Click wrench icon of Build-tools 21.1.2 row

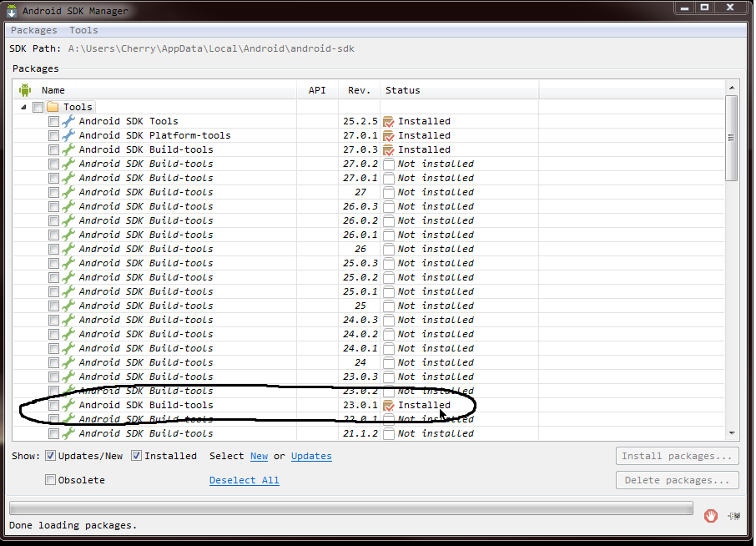click(68, 433)
